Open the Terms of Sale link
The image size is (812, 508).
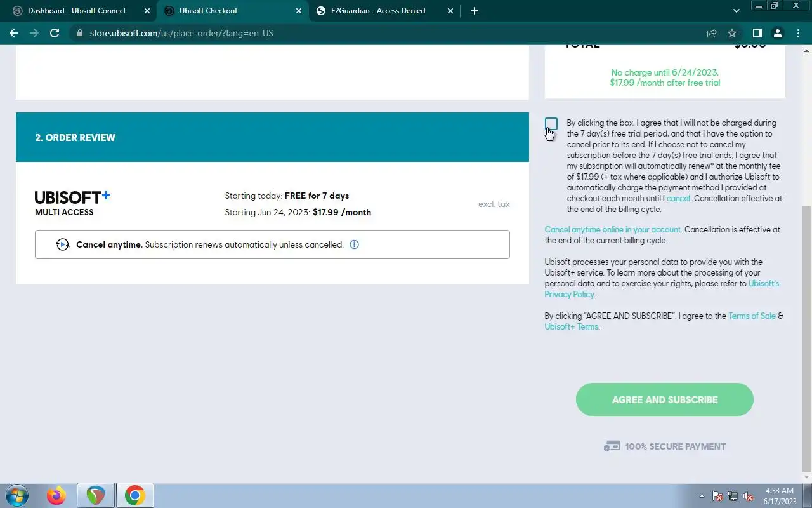point(752,316)
